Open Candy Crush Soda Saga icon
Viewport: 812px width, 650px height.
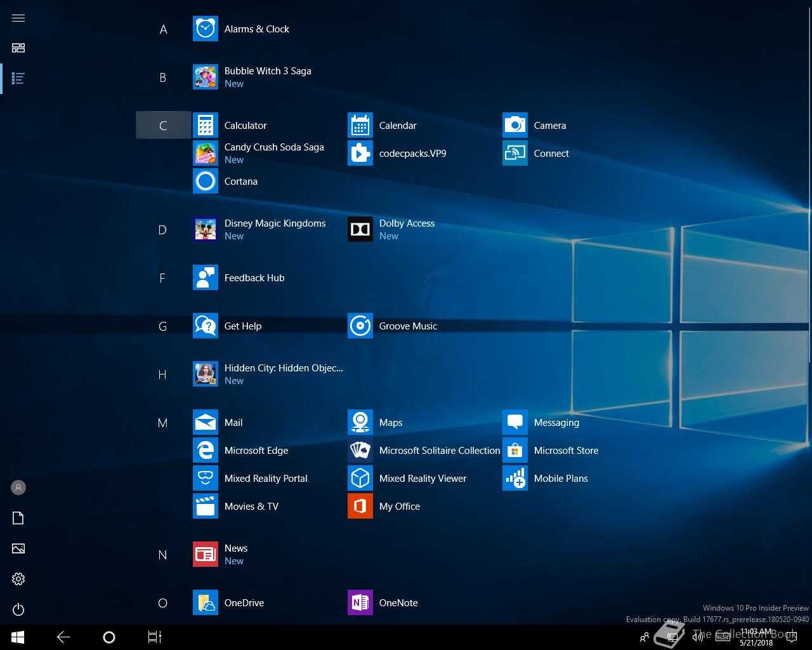pyautogui.click(x=206, y=154)
